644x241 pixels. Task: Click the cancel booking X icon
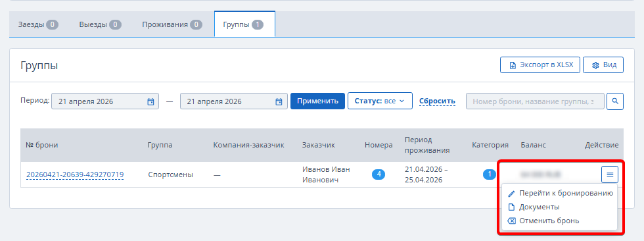511,221
